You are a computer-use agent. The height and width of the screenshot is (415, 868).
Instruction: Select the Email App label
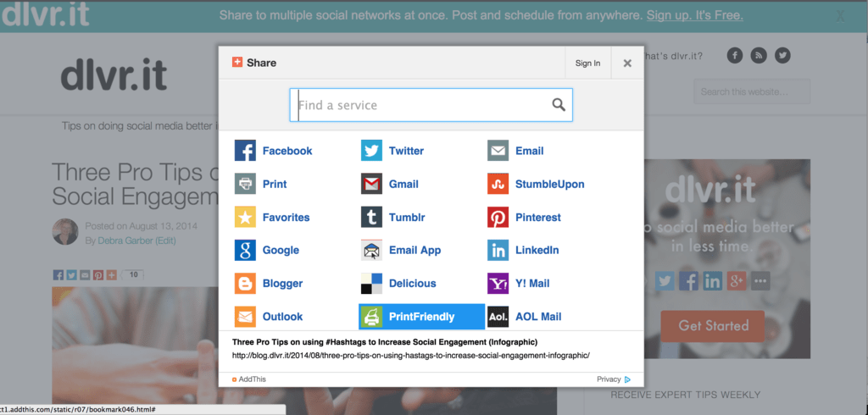click(x=415, y=250)
